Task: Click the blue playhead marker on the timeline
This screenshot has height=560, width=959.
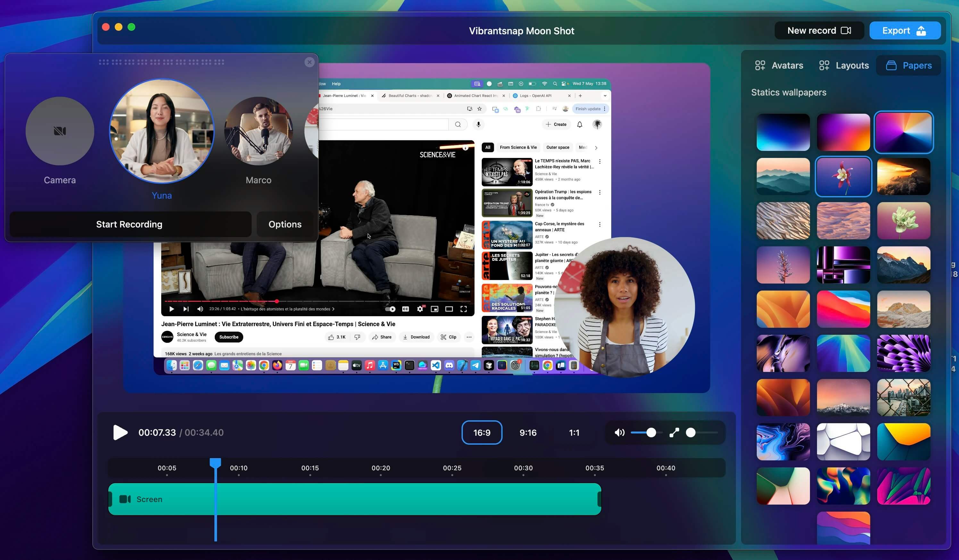Action: click(x=215, y=462)
